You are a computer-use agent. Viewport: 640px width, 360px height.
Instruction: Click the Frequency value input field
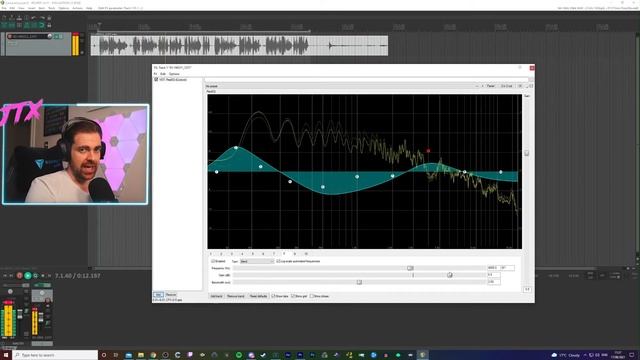pyautogui.click(x=493, y=268)
